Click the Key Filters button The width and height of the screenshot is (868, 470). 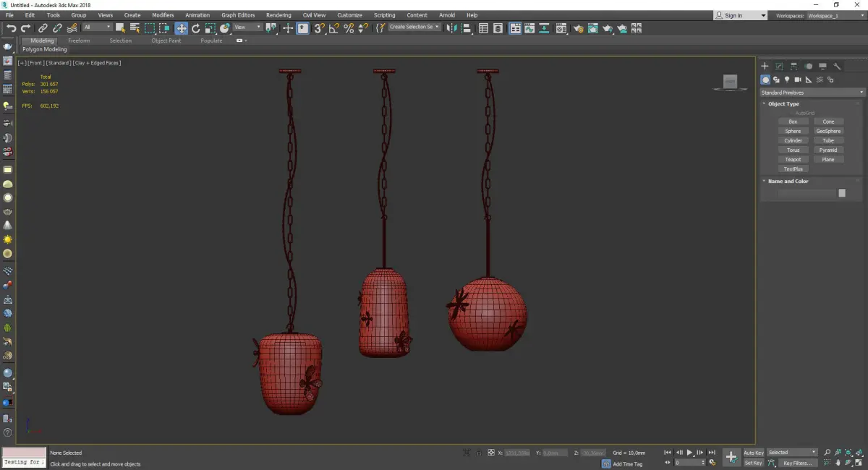(797, 463)
